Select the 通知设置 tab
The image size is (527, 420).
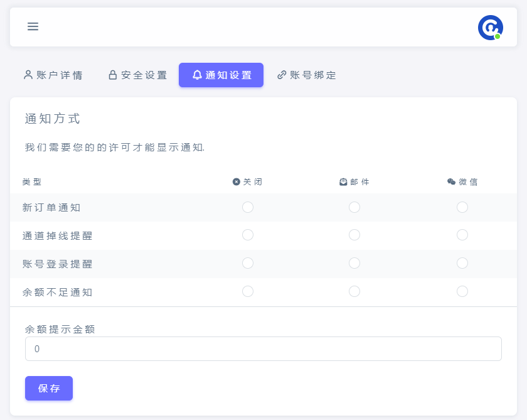click(x=221, y=75)
